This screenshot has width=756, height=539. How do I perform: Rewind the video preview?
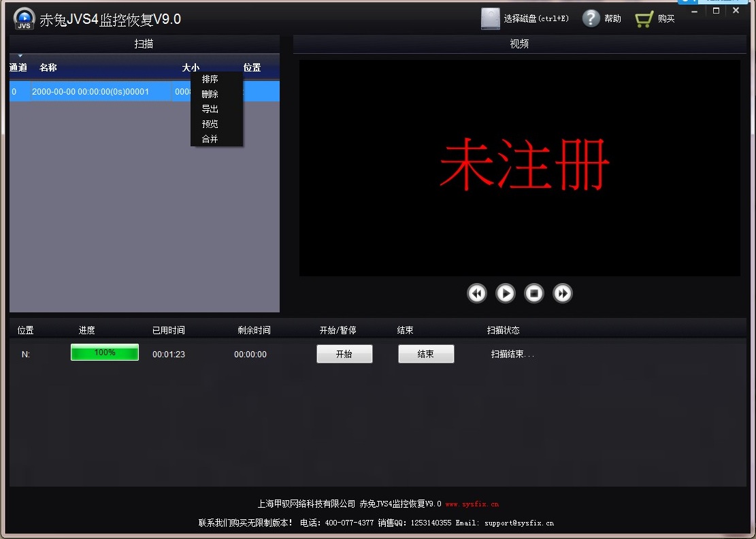point(477,293)
